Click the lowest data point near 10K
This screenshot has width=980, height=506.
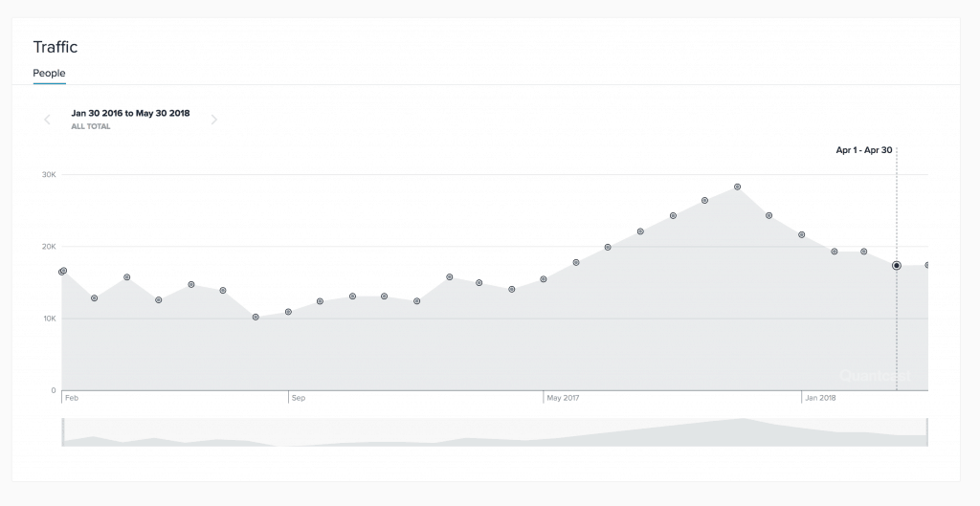click(x=256, y=317)
